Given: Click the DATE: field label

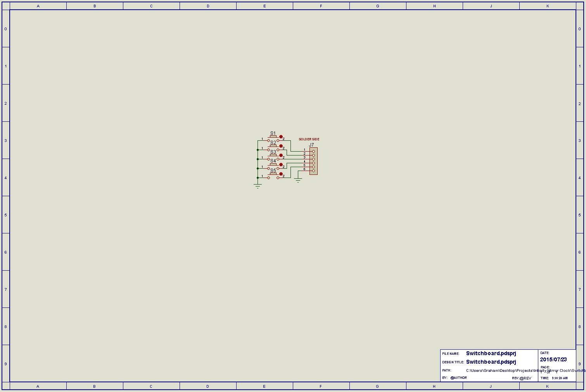Looking at the screenshot, I should (x=545, y=353).
